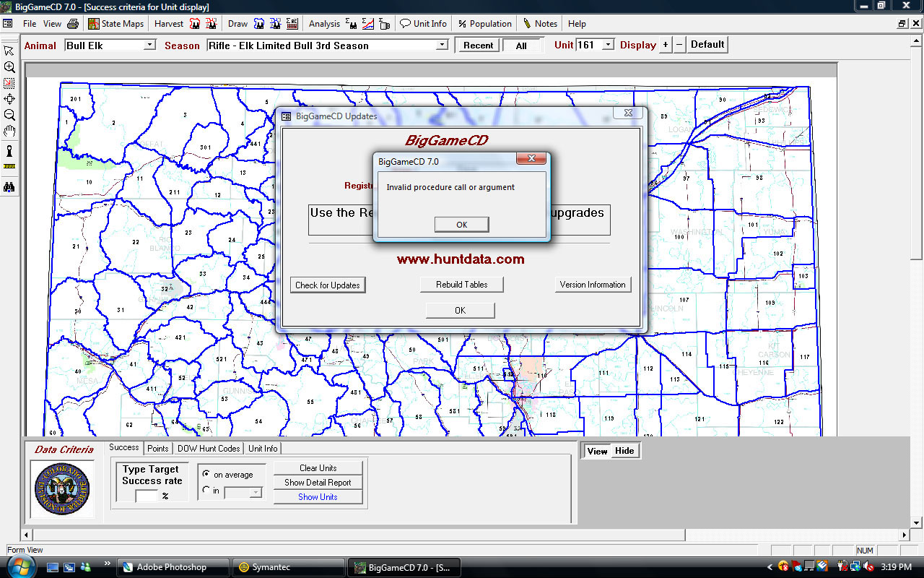This screenshot has width=924, height=578.
Task: Select the binoculars find tool
Action: [9, 186]
